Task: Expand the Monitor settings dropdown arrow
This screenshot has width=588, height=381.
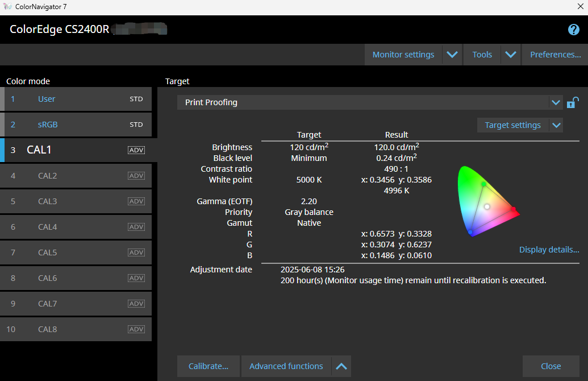Action: [452, 55]
